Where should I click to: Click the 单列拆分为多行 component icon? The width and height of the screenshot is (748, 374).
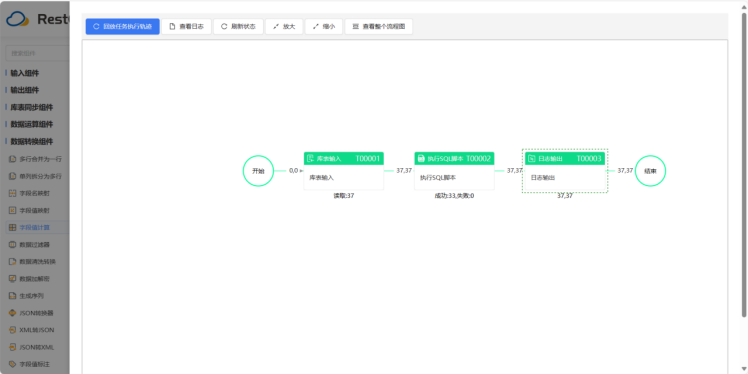tap(13, 176)
